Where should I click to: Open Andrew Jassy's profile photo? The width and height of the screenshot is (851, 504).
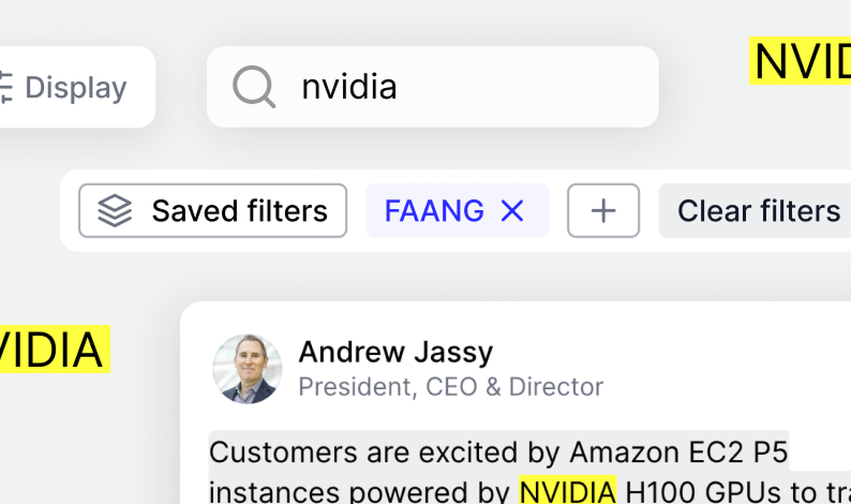pyautogui.click(x=247, y=369)
